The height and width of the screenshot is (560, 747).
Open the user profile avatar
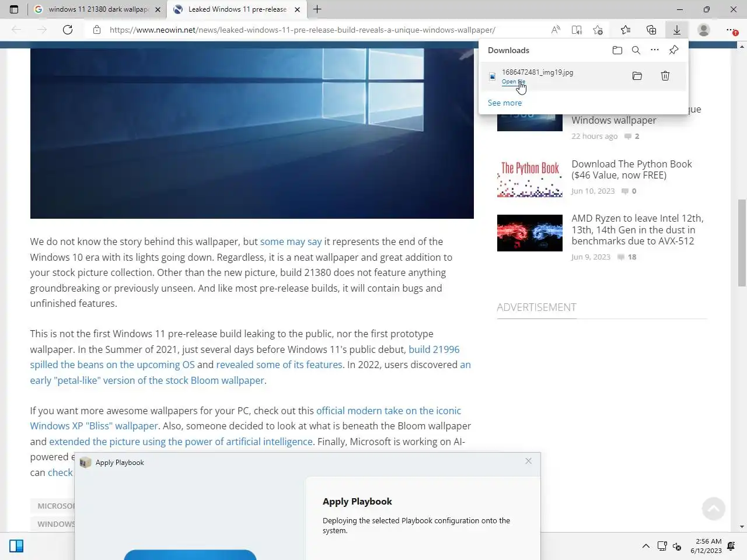click(x=704, y=30)
